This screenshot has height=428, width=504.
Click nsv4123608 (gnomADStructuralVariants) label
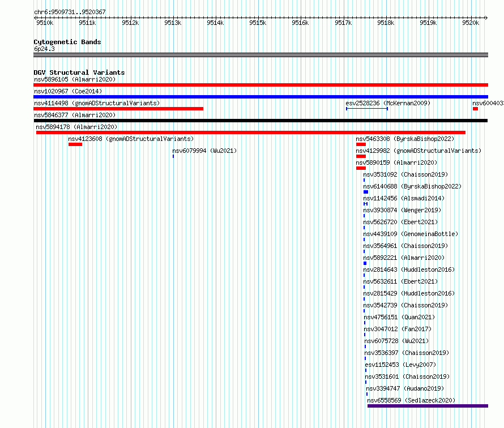(x=131, y=139)
